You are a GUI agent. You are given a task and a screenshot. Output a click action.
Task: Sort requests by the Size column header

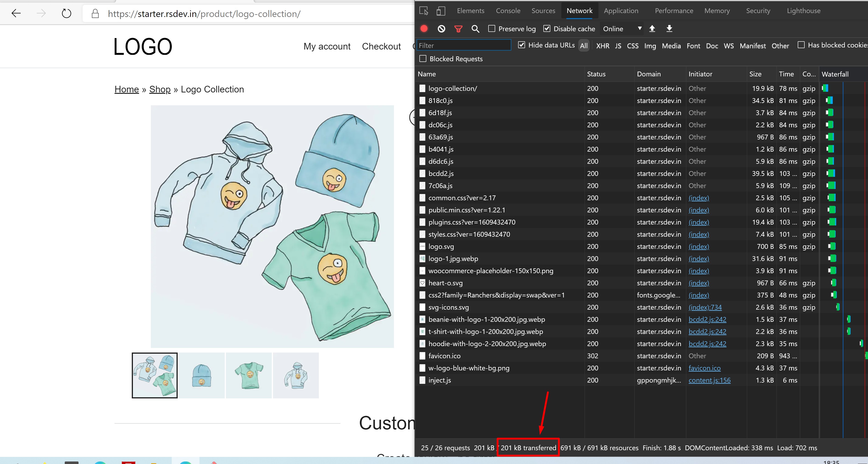pyautogui.click(x=755, y=74)
